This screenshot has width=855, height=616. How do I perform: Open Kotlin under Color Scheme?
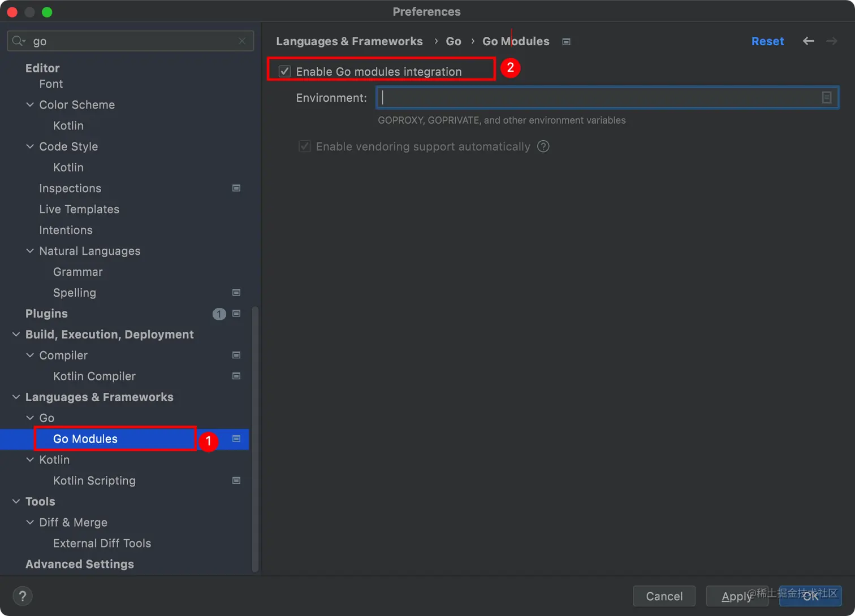pyautogui.click(x=68, y=125)
